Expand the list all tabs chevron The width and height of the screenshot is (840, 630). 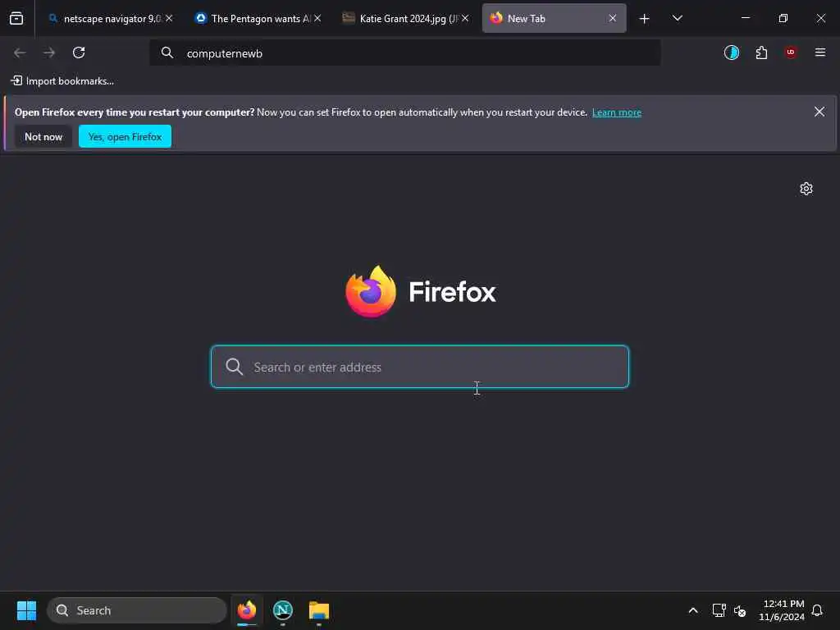(677, 18)
